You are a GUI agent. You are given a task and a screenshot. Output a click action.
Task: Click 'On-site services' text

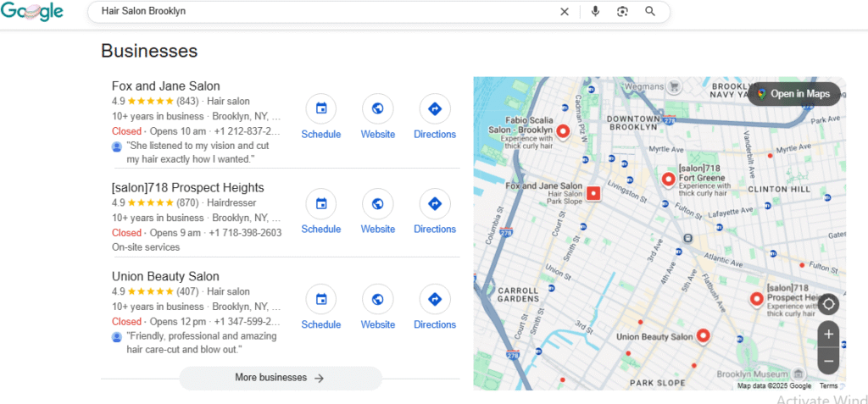click(146, 247)
